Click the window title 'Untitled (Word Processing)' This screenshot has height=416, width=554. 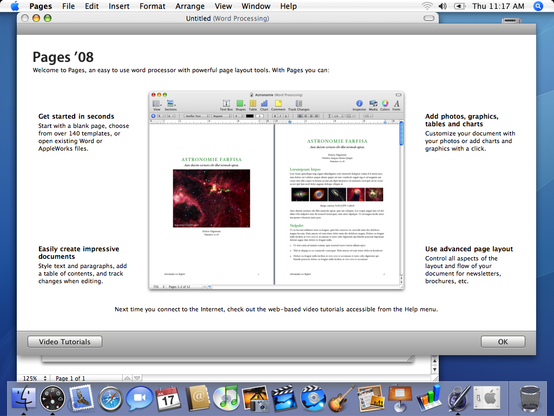pos(228,18)
